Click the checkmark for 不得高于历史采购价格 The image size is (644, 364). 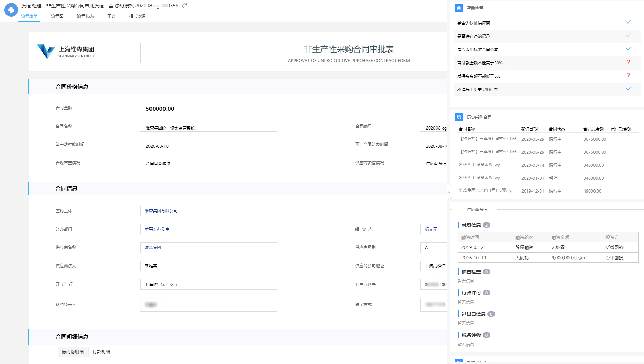click(628, 89)
